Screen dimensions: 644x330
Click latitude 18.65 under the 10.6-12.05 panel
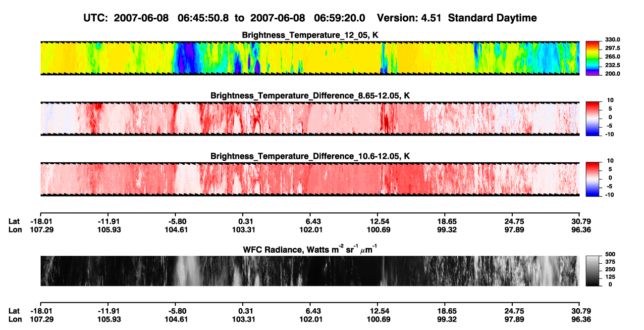coord(445,221)
